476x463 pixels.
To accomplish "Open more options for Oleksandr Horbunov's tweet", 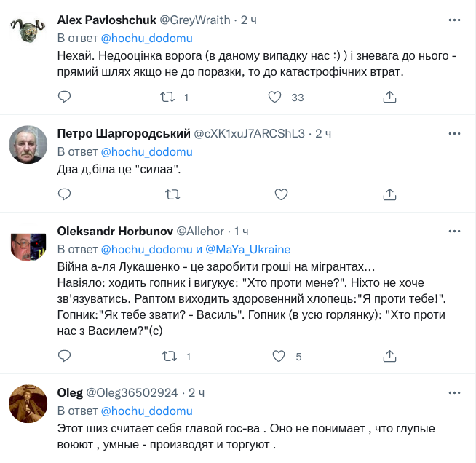I will coord(455,231).
